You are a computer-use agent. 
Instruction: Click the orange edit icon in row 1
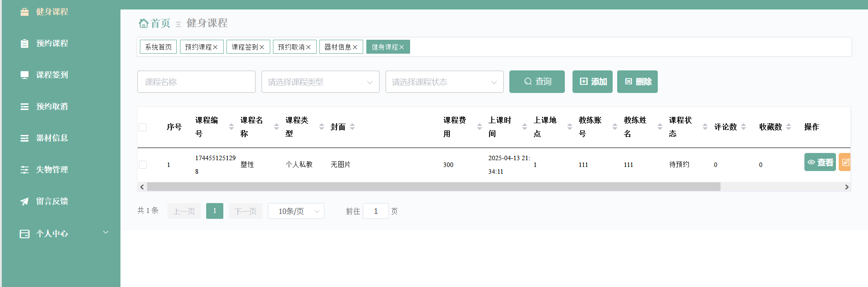(845, 162)
